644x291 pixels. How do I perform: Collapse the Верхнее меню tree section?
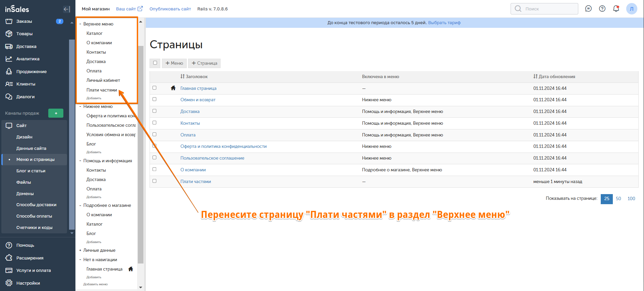coord(80,24)
